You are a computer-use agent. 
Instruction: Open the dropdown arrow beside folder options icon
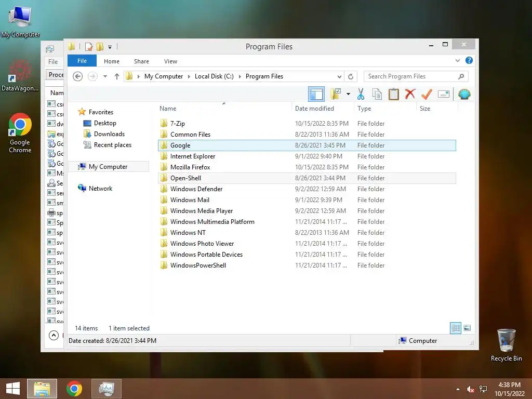[348, 94]
